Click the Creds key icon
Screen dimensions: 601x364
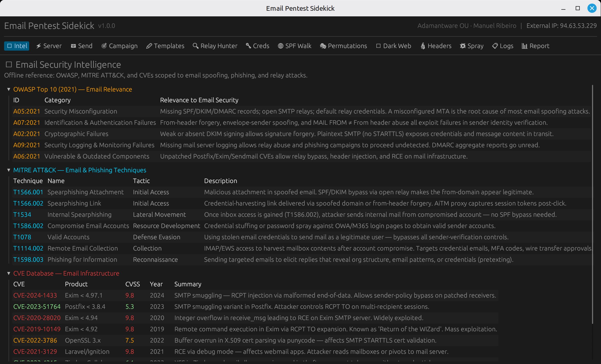click(x=248, y=46)
